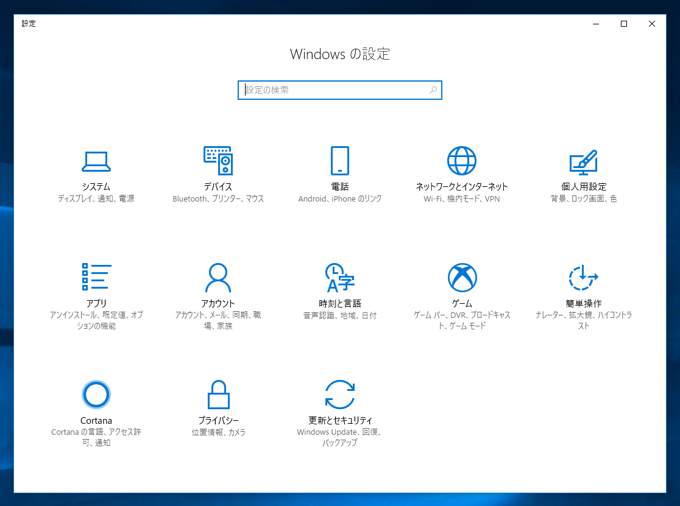Open the システム (System) laptop icon
680x506 pixels.
click(x=96, y=161)
